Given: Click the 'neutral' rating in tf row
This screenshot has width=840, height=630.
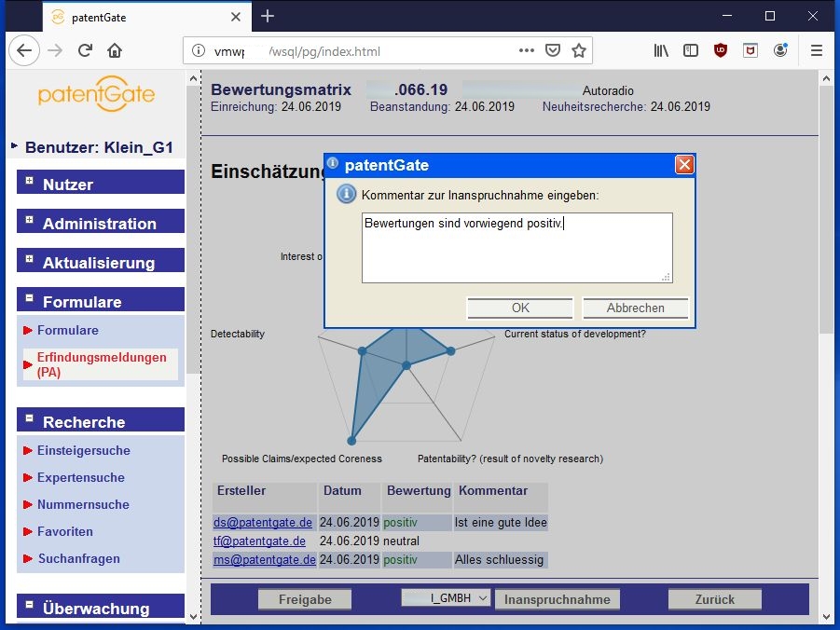Looking at the screenshot, I should click(x=401, y=541).
